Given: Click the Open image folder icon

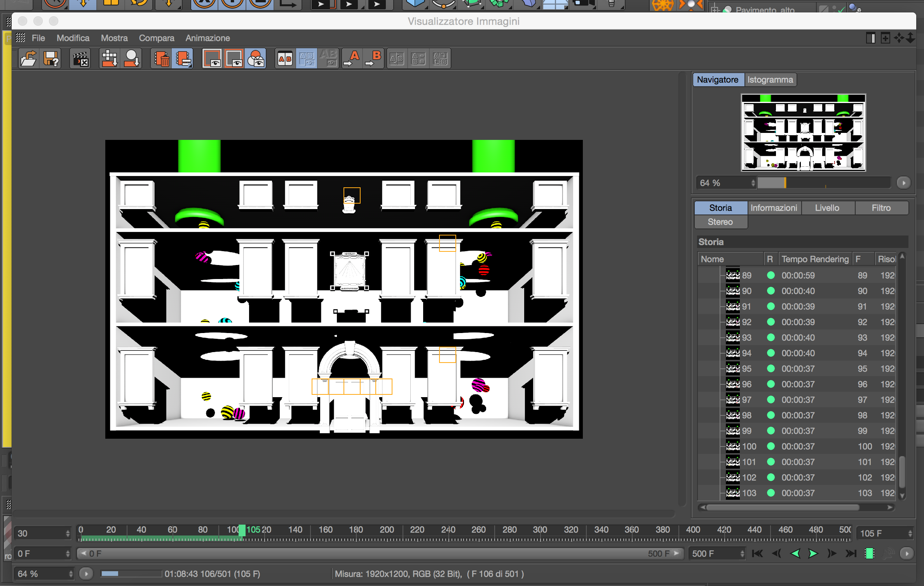Looking at the screenshot, I should click(28, 59).
